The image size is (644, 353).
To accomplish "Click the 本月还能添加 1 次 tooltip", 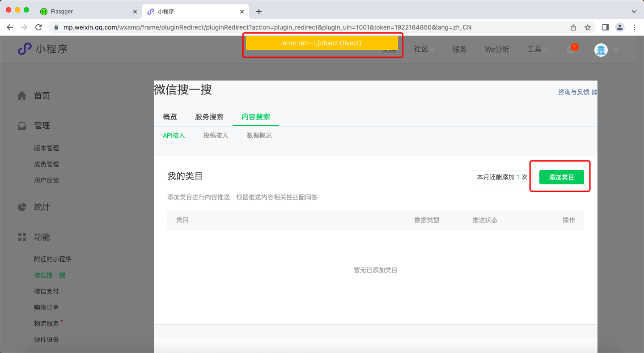I will click(x=502, y=177).
